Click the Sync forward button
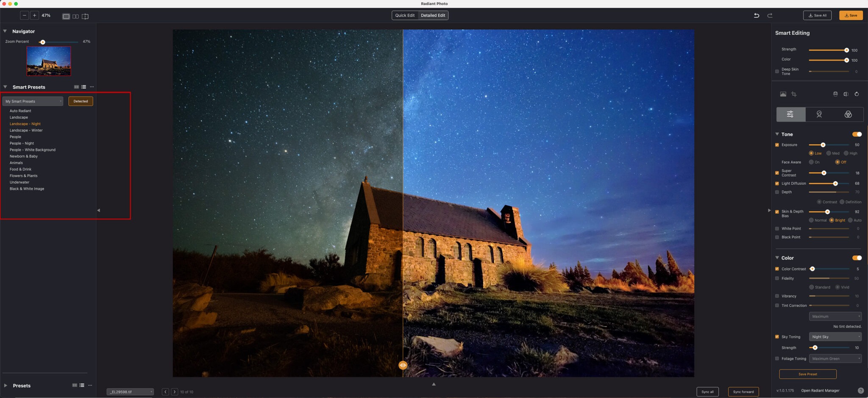 pos(743,392)
